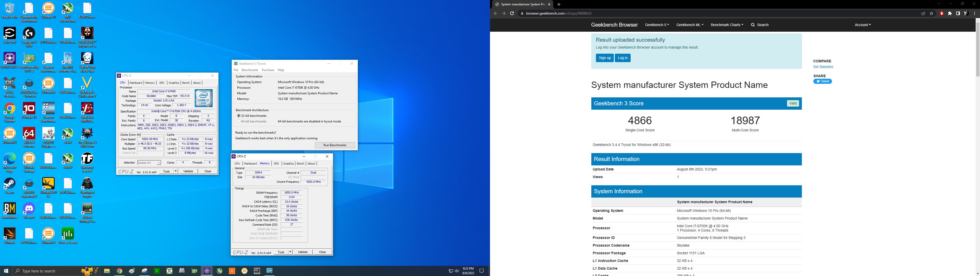
Task: Switch to the Bench tab in upper CPU-Z
Action: tap(186, 83)
